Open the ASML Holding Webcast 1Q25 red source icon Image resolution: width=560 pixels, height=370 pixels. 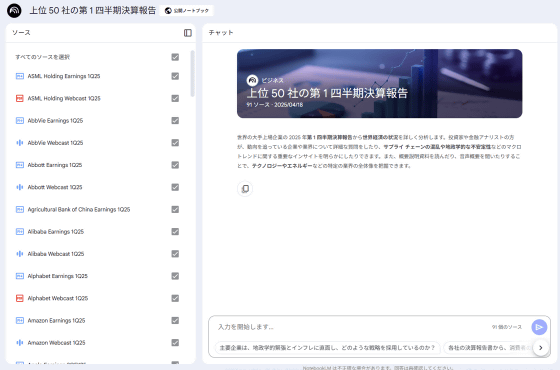(20, 98)
